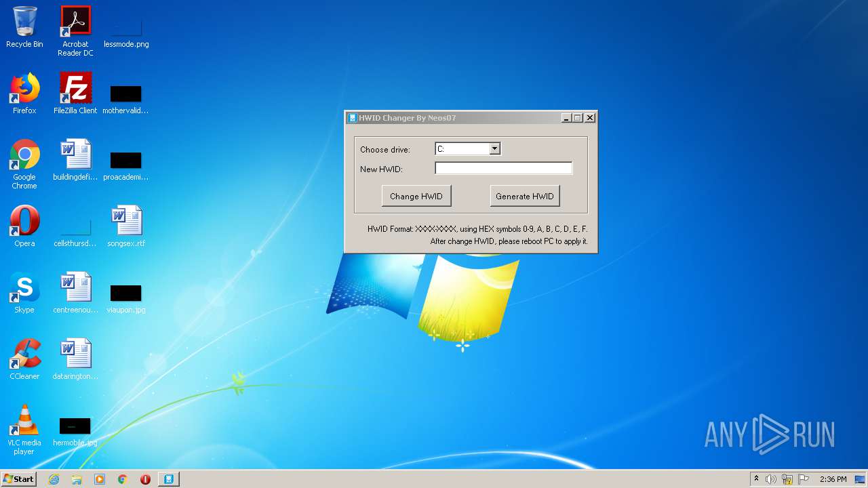Launch VLC media player shortcut
Viewport: 868px width, 488px height.
click(x=24, y=430)
